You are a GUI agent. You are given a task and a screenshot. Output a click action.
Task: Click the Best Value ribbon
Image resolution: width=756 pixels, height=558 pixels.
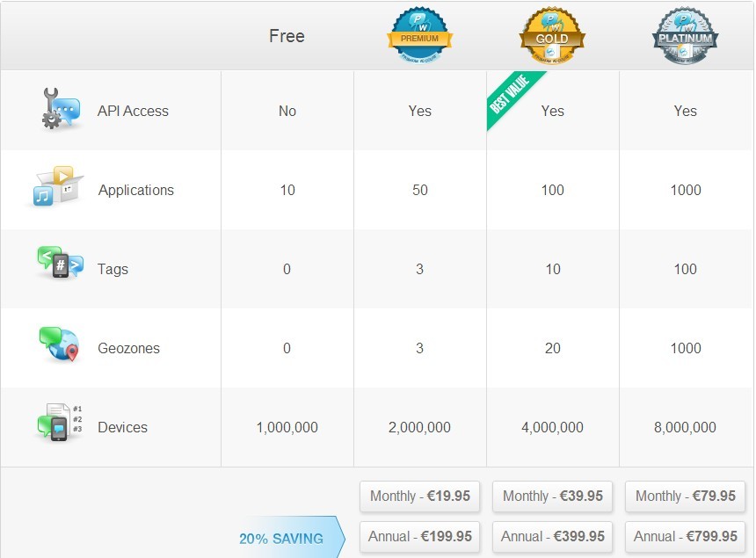pyautogui.click(x=512, y=98)
